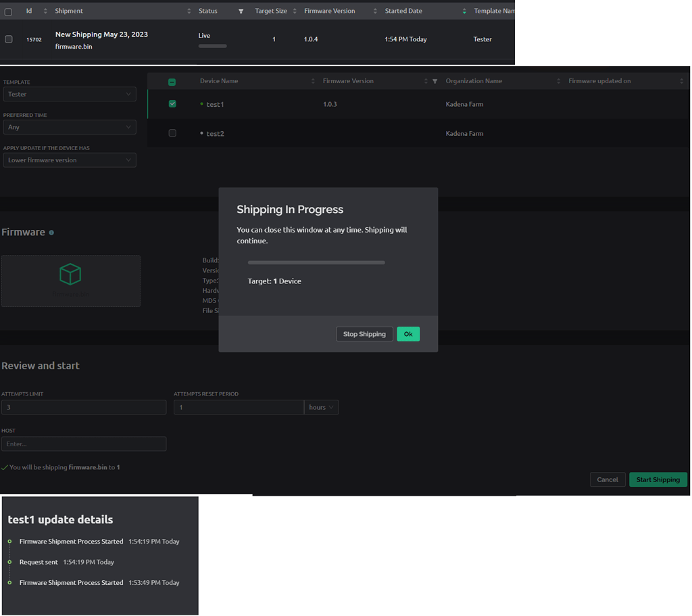Click the info icon next to Firmware heading
The width and height of the screenshot is (692, 616).
pyautogui.click(x=51, y=232)
